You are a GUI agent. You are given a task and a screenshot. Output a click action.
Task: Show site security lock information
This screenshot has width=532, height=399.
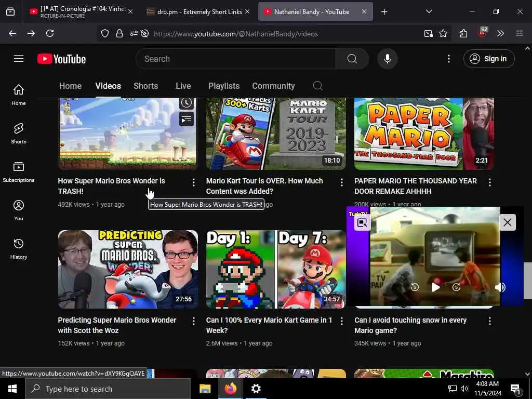[119, 33]
